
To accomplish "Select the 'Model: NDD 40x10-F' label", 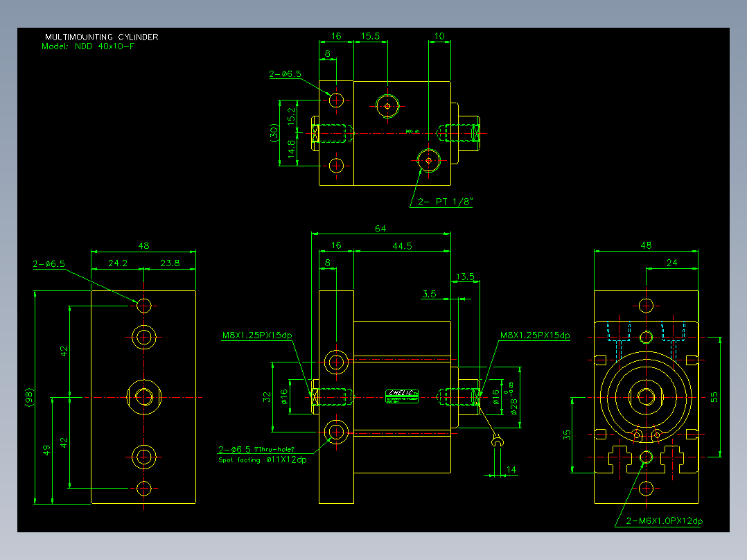I will (88, 46).
